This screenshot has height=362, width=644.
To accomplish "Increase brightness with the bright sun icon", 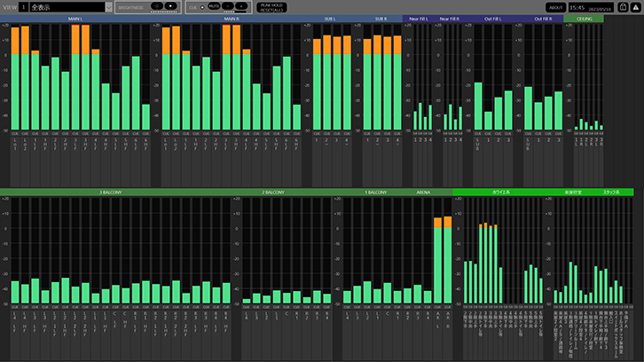I will pyautogui.click(x=171, y=6).
